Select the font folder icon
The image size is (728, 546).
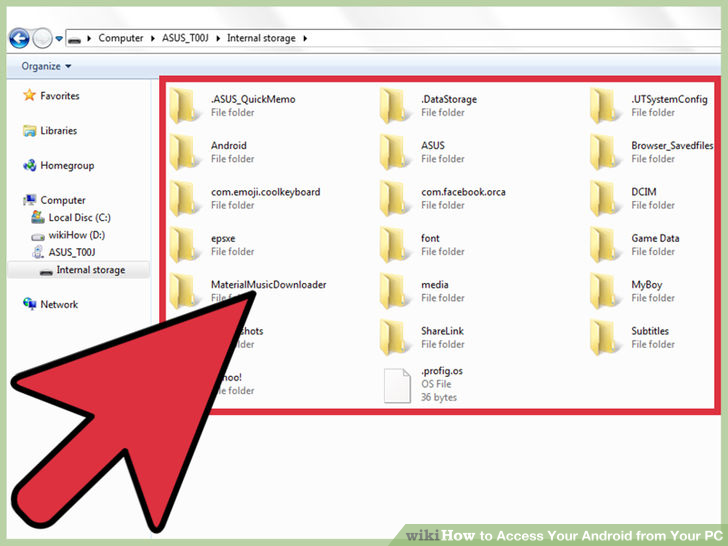(x=394, y=245)
